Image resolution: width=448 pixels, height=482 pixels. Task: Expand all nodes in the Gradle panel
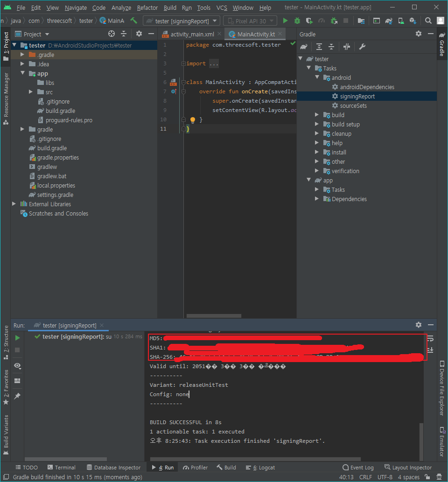coord(319,47)
